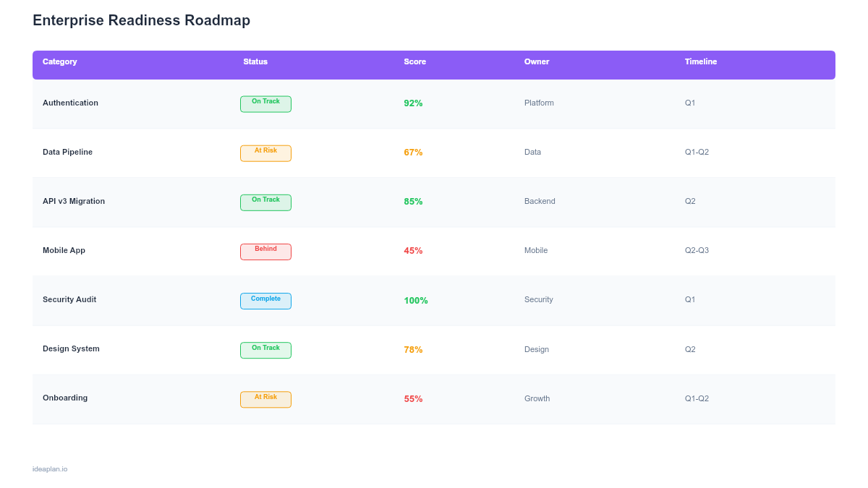Select the Growth owner on Onboarding row
Screen dimensions: 868x488
(537, 398)
